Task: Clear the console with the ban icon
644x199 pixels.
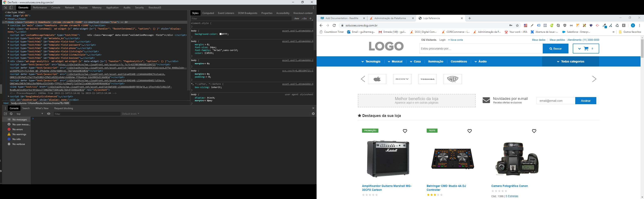Action: point(11,114)
